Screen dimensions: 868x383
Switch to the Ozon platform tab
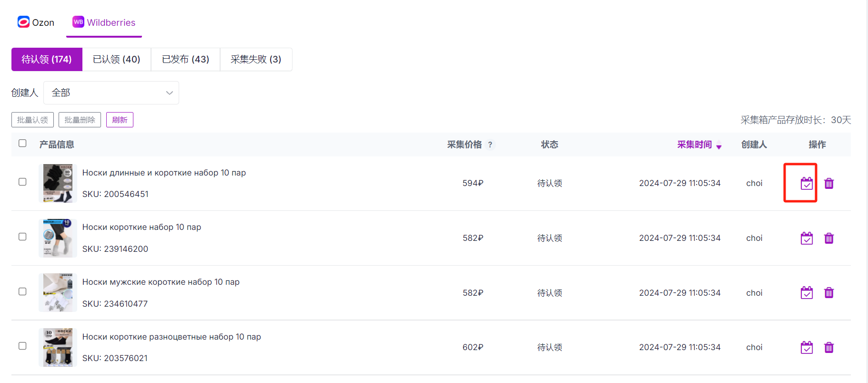click(x=36, y=22)
